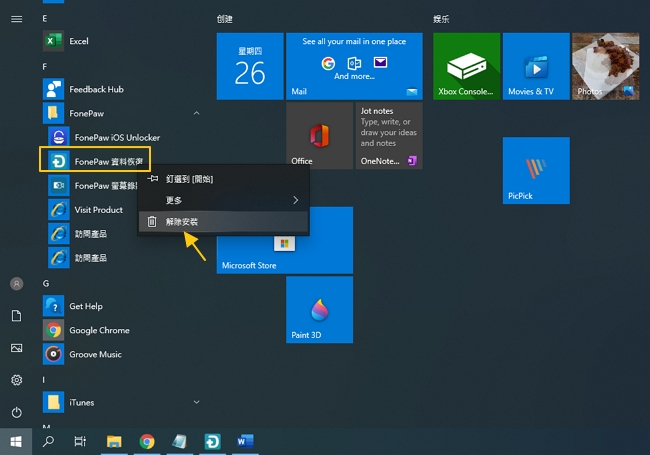Open the calendar tile showing 26
Viewport: 650px width, 455px height.
(250, 66)
